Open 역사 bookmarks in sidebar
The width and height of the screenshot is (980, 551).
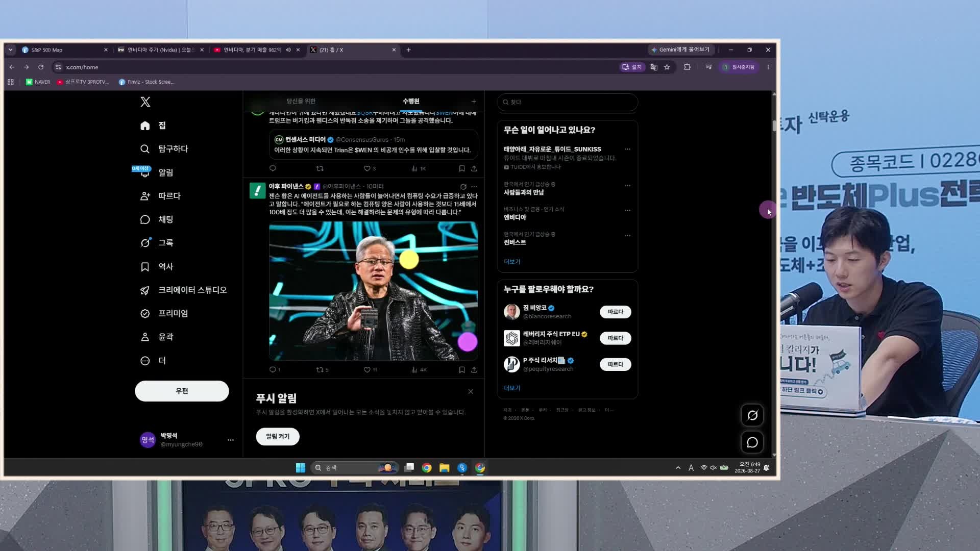pyautogui.click(x=157, y=266)
